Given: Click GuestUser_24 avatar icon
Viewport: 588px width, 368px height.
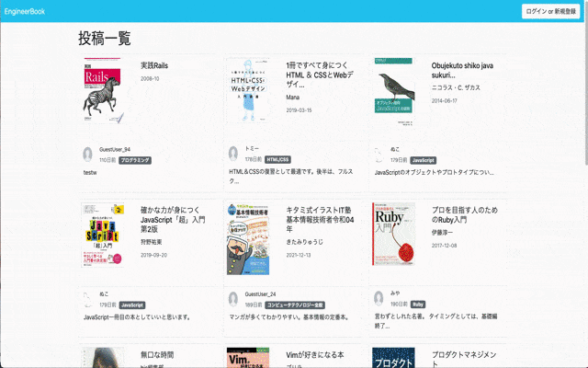Looking at the screenshot, I should [x=233, y=299].
